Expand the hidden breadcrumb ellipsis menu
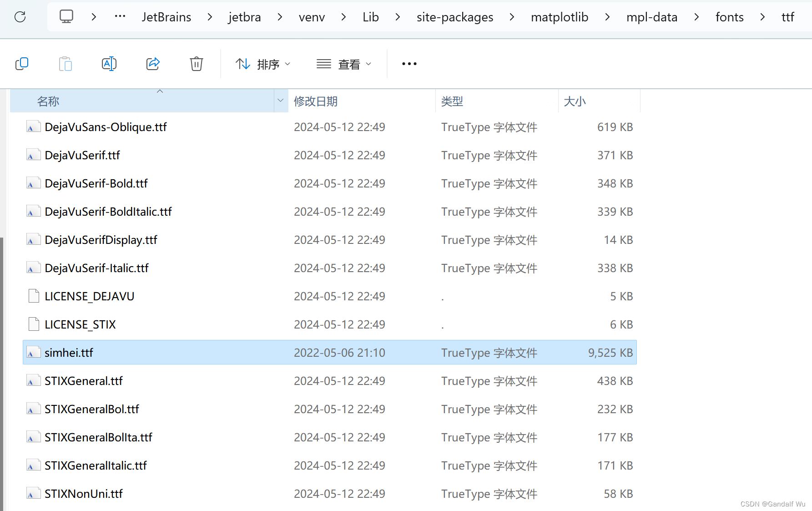Viewport: 812px width, 511px height. click(x=120, y=16)
